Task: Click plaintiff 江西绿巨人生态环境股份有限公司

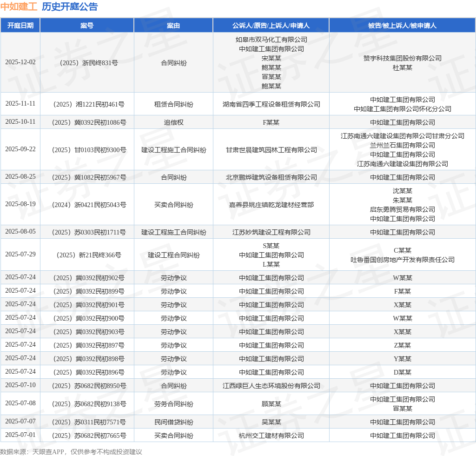Action: (x=271, y=386)
